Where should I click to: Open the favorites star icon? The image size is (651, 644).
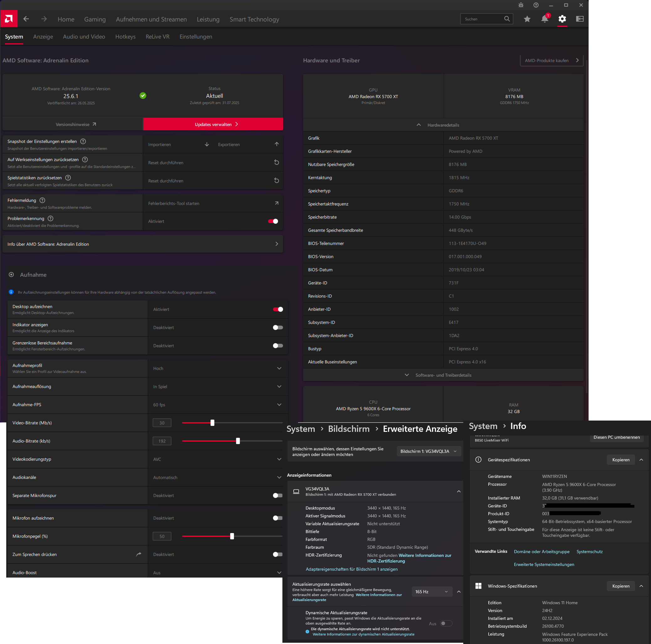pos(527,19)
